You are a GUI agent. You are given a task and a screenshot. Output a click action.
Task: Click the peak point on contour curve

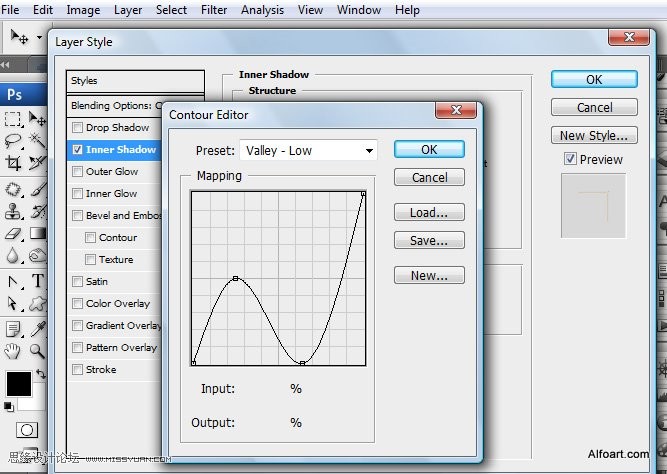(235, 278)
